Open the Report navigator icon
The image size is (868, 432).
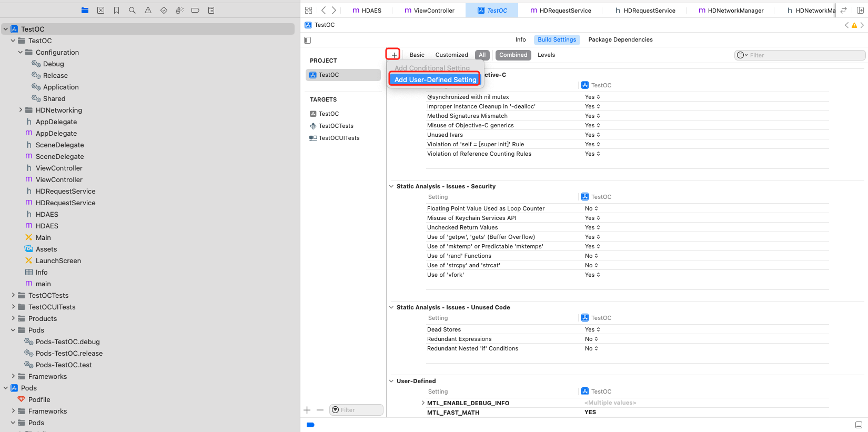point(211,10)
